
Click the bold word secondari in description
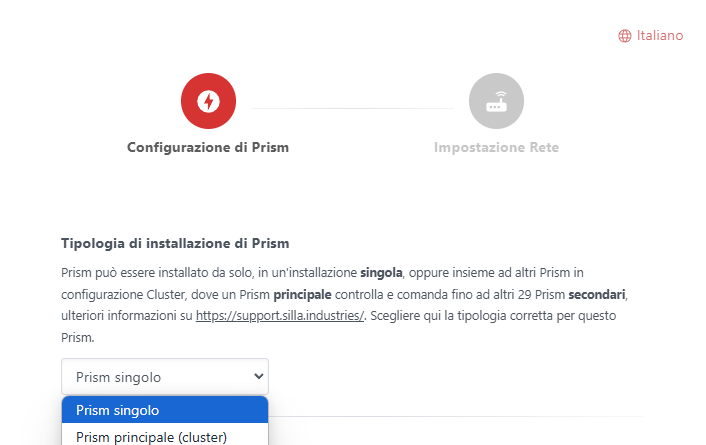click(x=597, y=295)
